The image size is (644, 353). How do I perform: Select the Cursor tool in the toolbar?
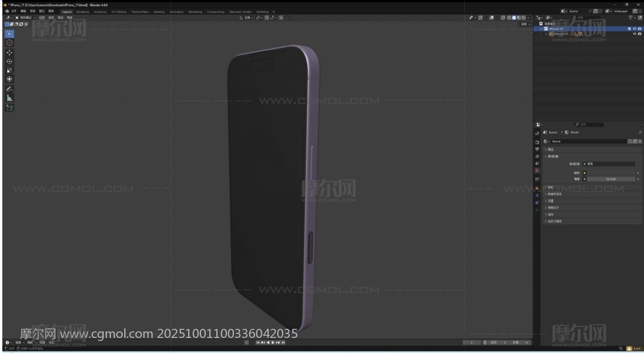click(10, 43)
